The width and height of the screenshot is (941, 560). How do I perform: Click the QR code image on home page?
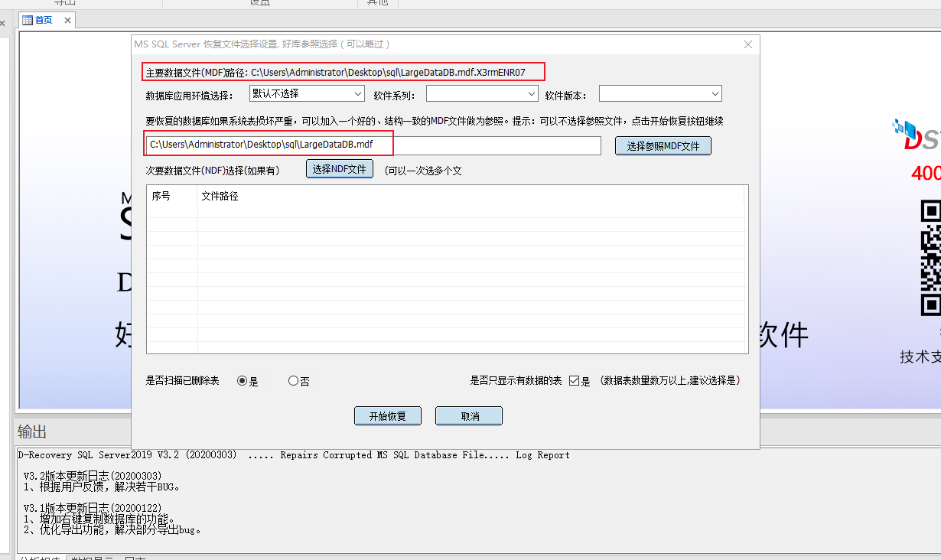point(930,258)
